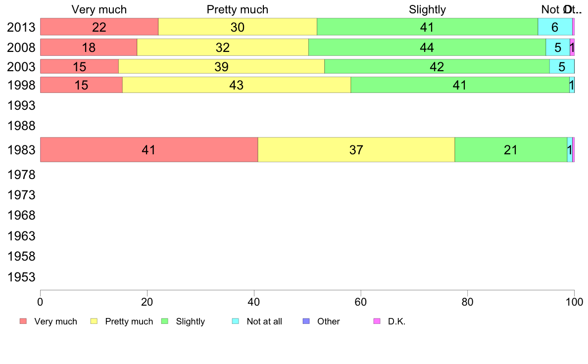Click the green Slightly legend swatch

click(x=165, y=321)
